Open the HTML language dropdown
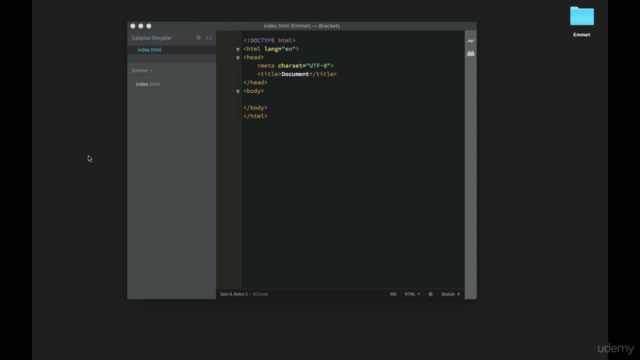 tap(412, 294)
